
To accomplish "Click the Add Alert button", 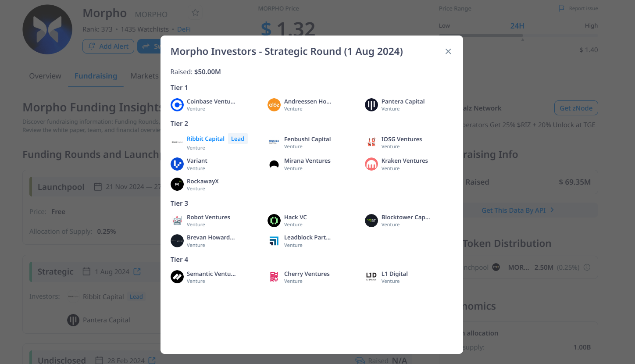I will tap(108, 46).
